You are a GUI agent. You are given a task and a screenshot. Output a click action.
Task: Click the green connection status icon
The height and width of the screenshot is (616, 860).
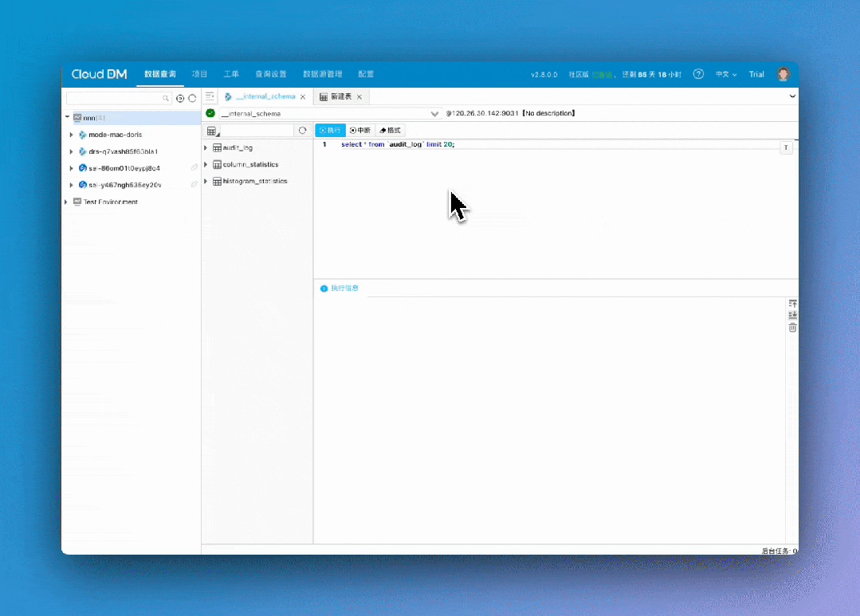(x=210, y=113)
